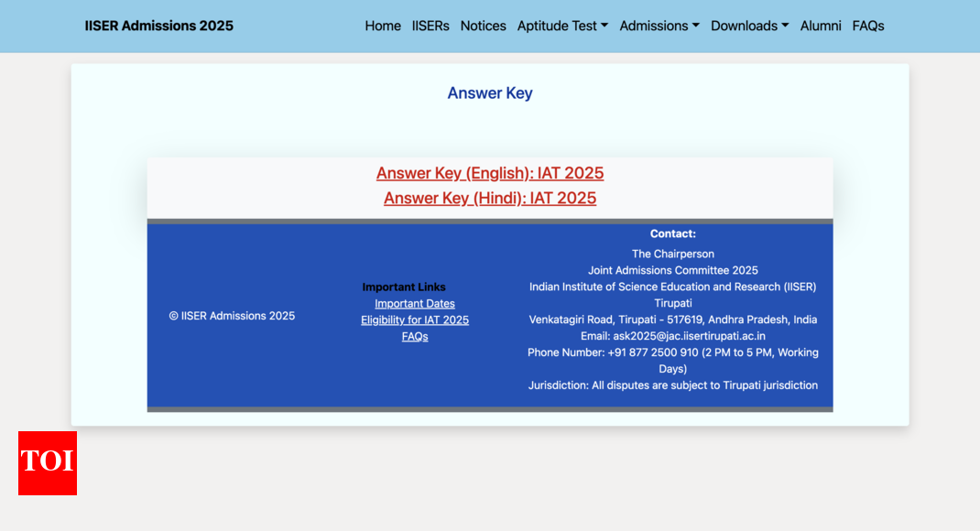Click the Important Dates footer link
980x531 pixels.
click(415, 303)
